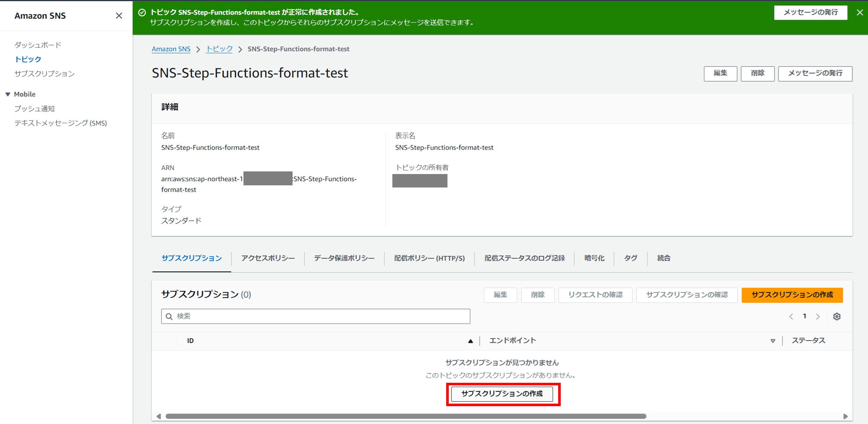Click white サブスクリプションの作成 button in empty table
The image size is (868, 424).
point(502,394)
